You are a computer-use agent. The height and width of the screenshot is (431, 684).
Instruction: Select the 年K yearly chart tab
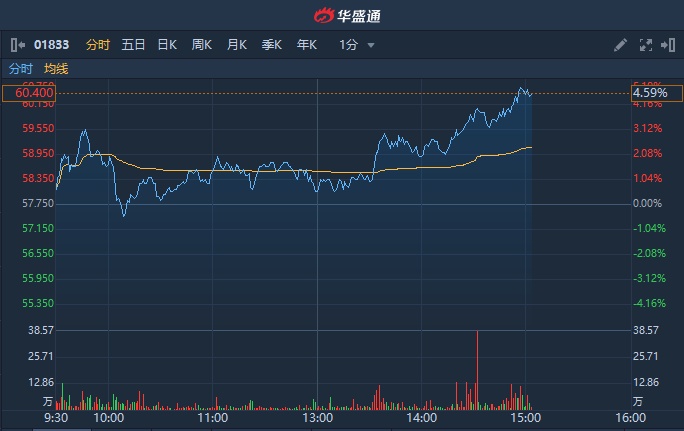pyautogui.click(x=306, y=45)
